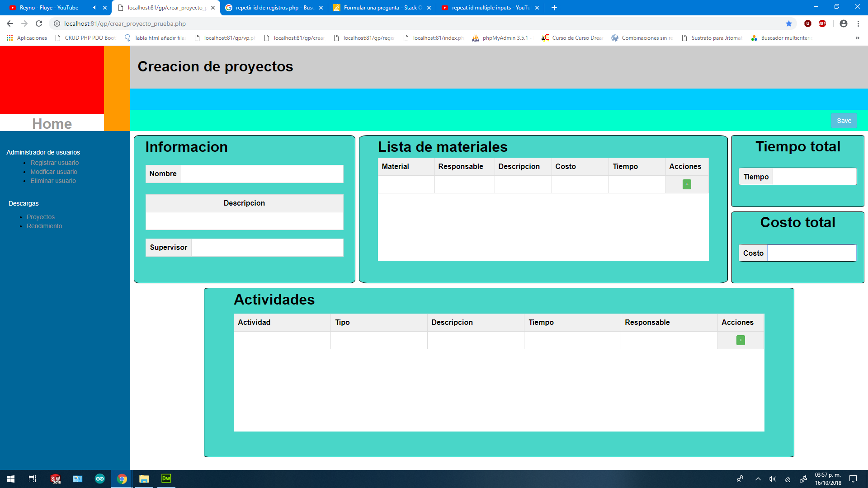Close the Reyno - Fluye YouTube tab
Screen dimensions: 868x488
click(105, 8)
